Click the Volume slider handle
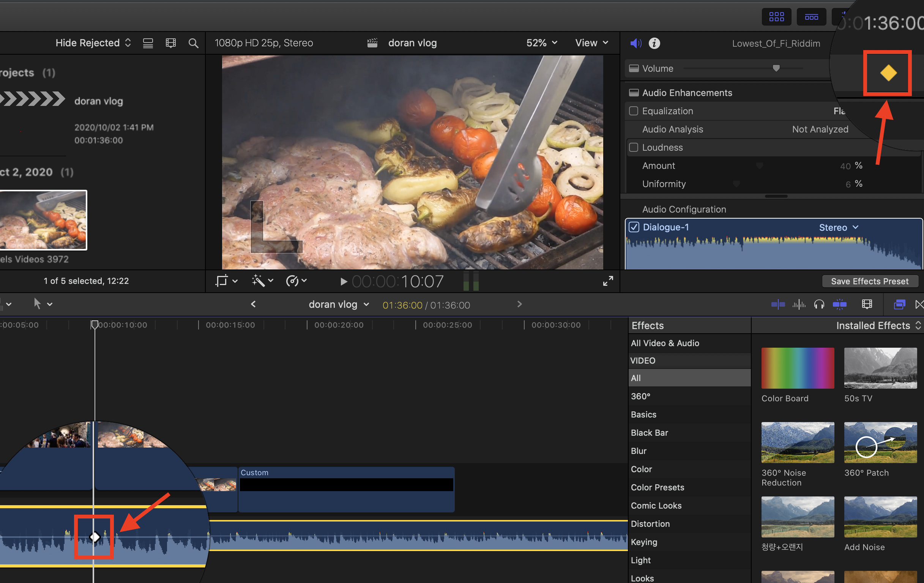Screen dimensions: 924x583 (x=776, y=68)
